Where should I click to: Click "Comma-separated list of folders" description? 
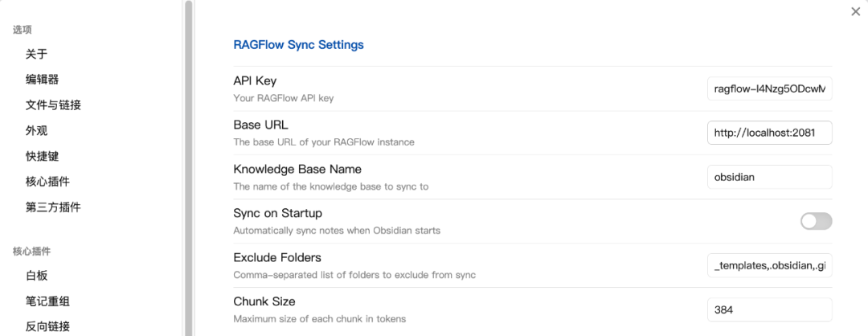coord(354,275)
